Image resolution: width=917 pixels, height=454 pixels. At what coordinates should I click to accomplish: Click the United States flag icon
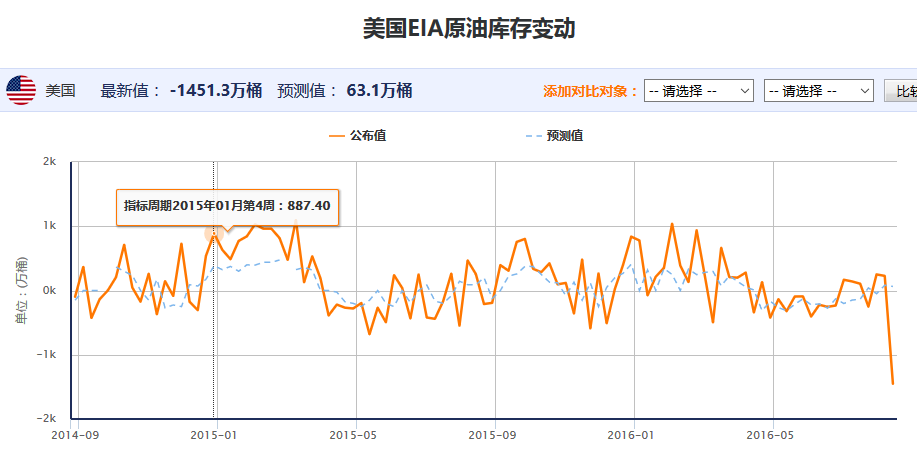click(x=20, y=90)
